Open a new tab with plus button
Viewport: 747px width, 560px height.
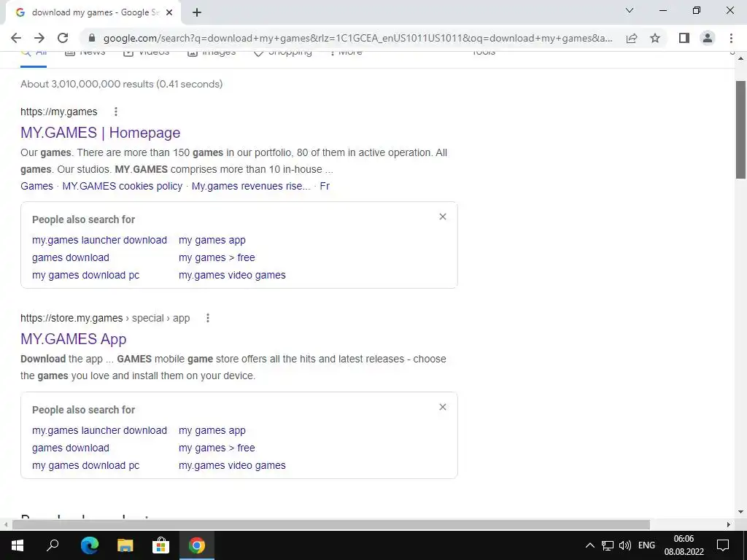[x=197, y=12]
